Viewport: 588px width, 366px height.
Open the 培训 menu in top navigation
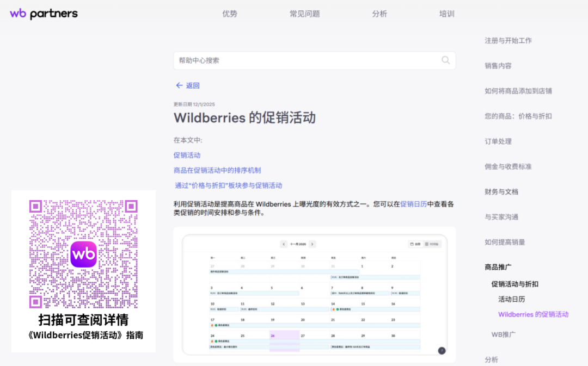coord(446,14)
